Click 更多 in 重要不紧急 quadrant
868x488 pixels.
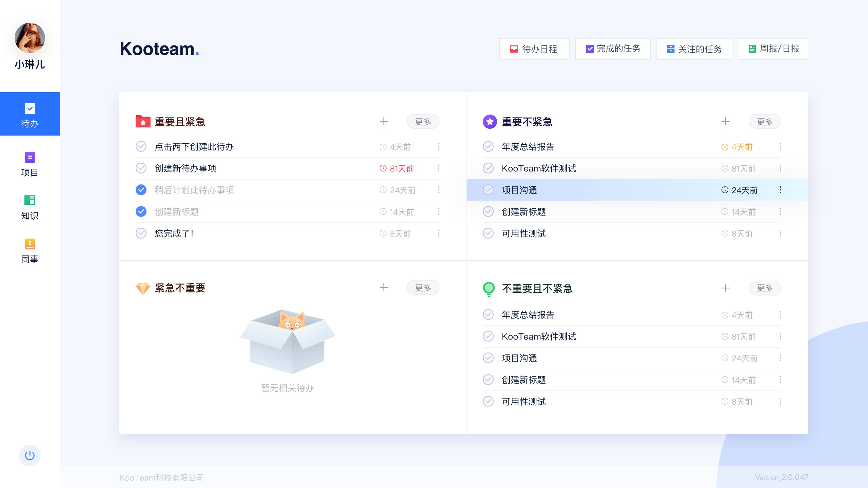(x=765, y=122)
